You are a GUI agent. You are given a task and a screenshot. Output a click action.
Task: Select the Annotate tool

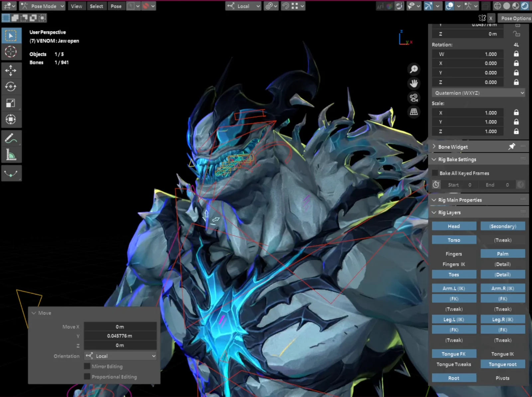(x=11, y=138)
